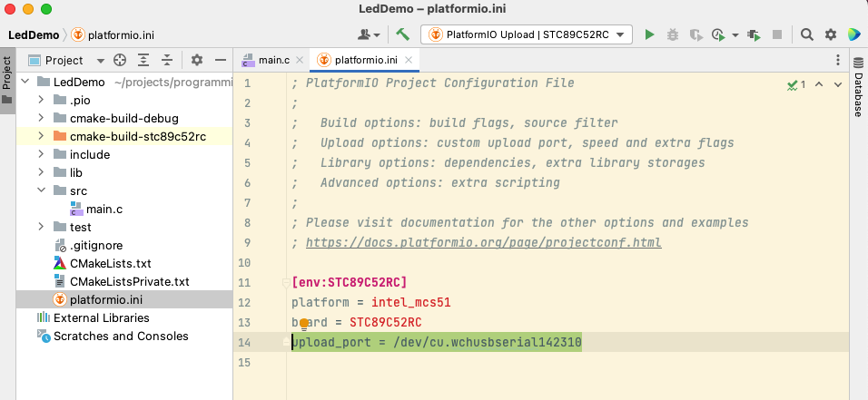Expand all items in Project tree
Image resolution: width=868 pixels, height=400 pixels.
coord(143,61)
